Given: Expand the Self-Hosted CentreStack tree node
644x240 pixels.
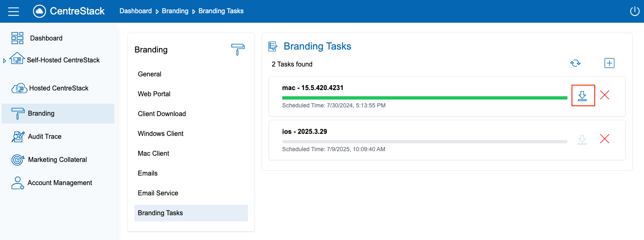Looking at the screenshot, I should 5,61.
